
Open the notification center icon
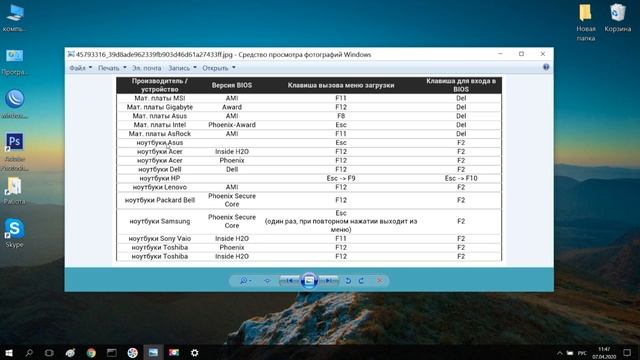coord(627,353)
